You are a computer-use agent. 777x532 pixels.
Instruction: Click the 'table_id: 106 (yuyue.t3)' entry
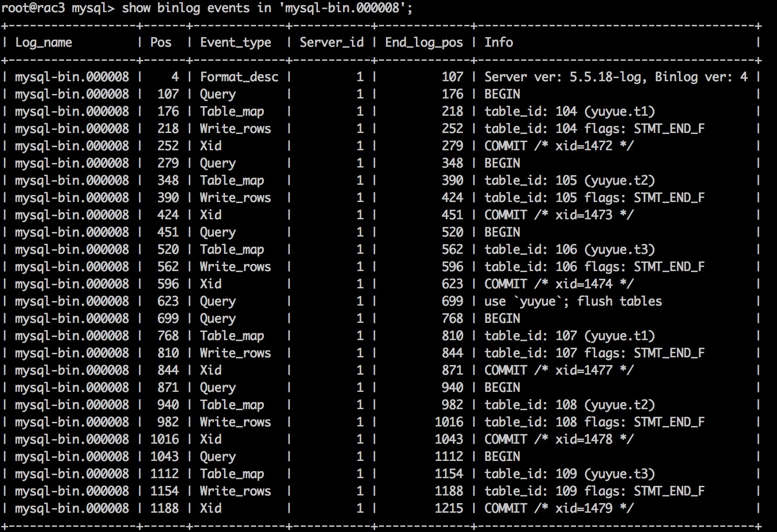click(x=569, y=249)
